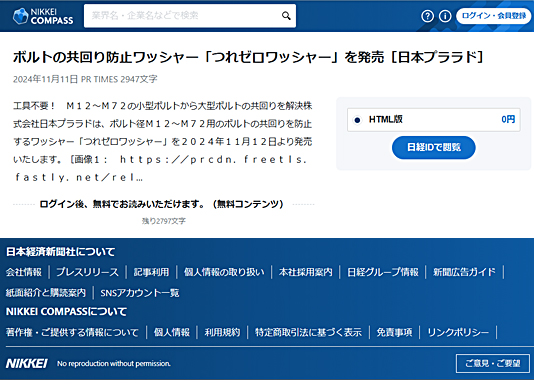The width and height of the screenshot is (534, 392).
Task: Click the magnifier search icon
Action: (x=286, y=16)
